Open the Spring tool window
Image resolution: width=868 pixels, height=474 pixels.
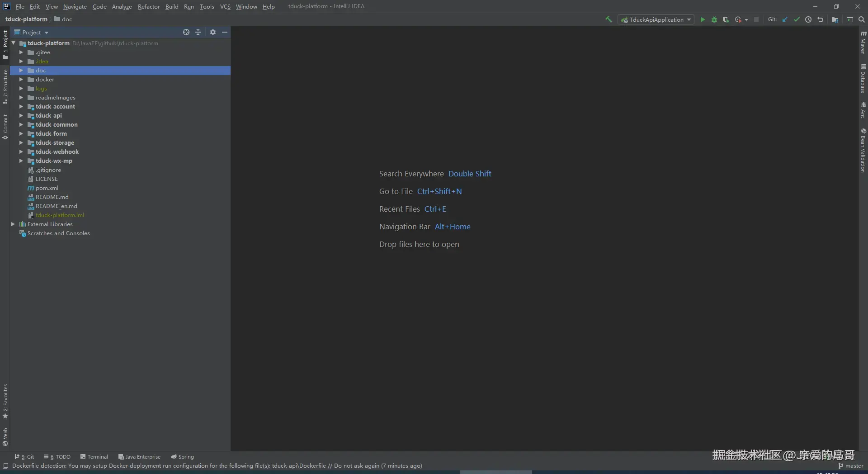pyautogui.click(x=182, y=457)
